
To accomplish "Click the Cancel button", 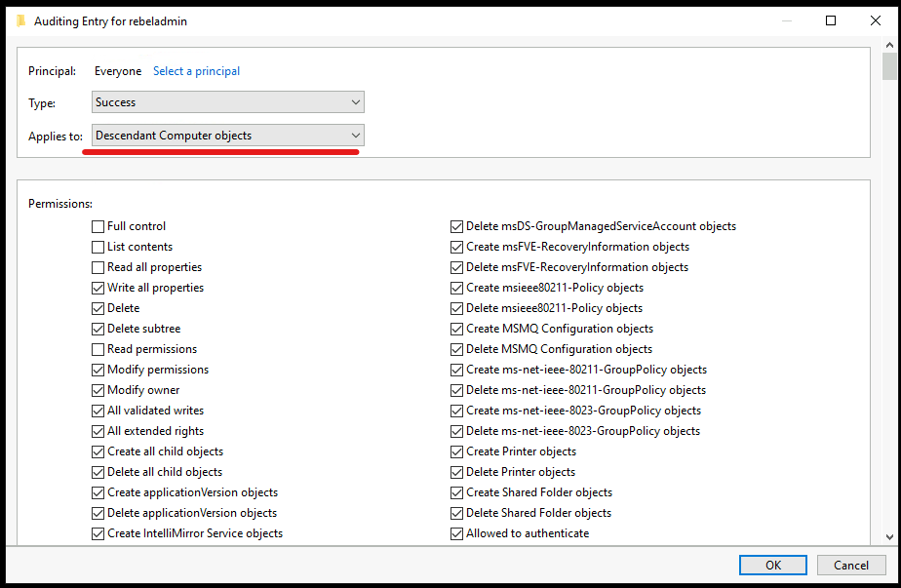I will [851, 565].
